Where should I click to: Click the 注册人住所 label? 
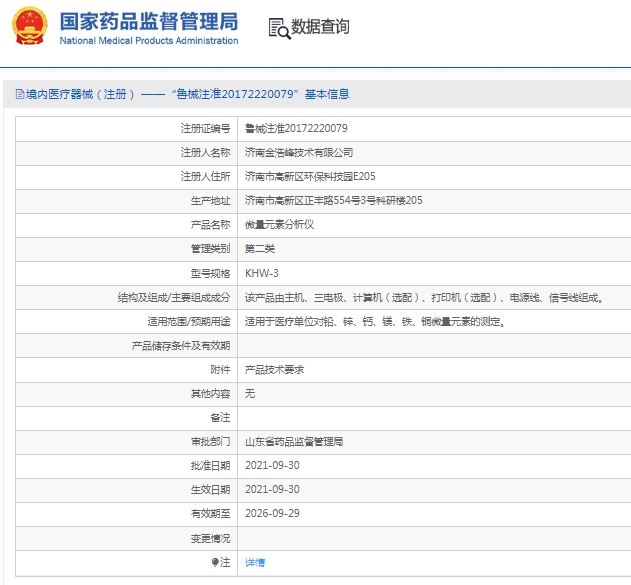tap(205, 176)
